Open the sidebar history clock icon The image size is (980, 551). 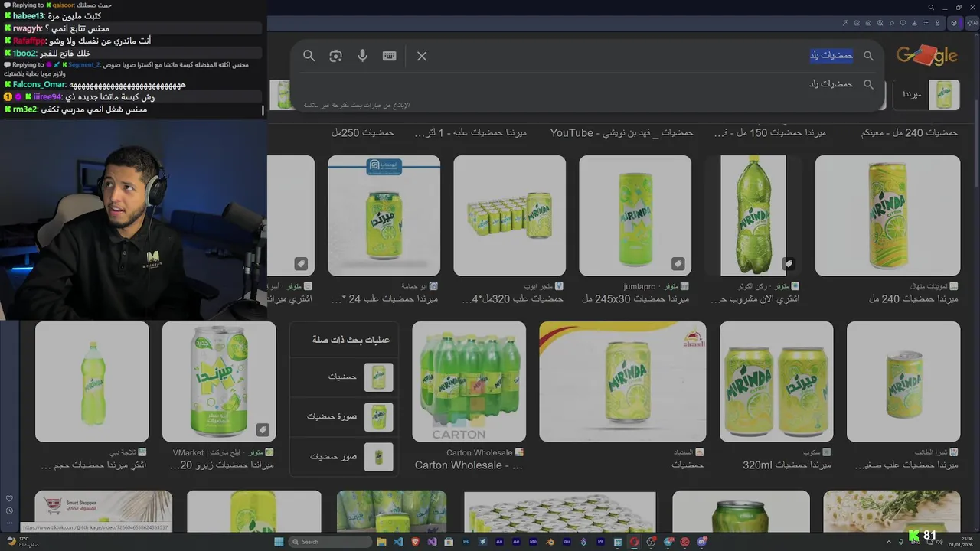click(x=9, y=510)
